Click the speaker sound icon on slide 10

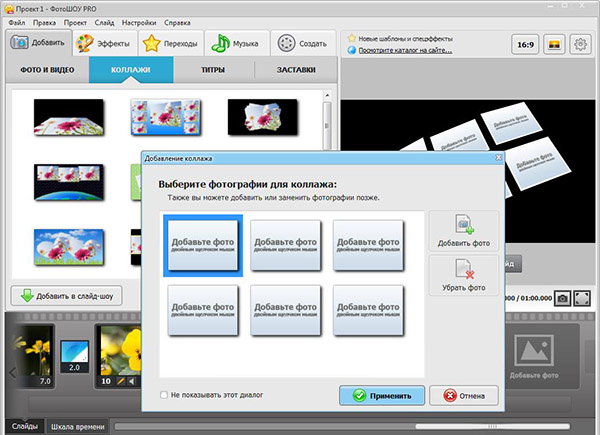[132, 381]
